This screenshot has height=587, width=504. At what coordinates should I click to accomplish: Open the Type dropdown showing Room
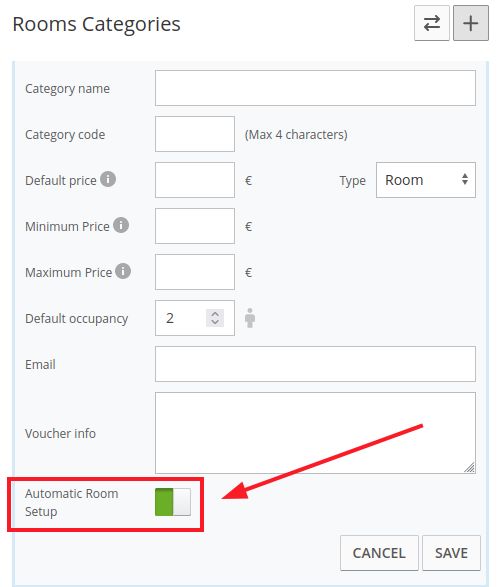(426, 180)
